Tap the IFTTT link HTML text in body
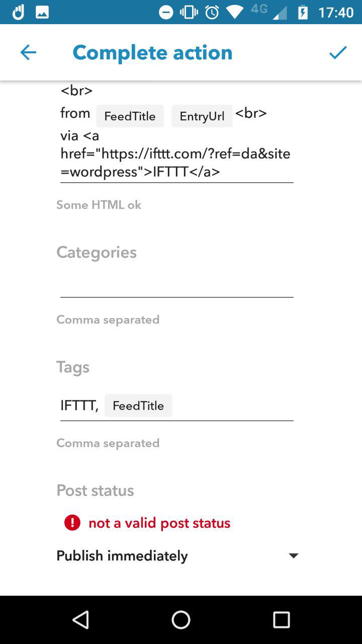The width and height of the screenshot is (362, 644). pyautogui.click(x=175, y=153)
